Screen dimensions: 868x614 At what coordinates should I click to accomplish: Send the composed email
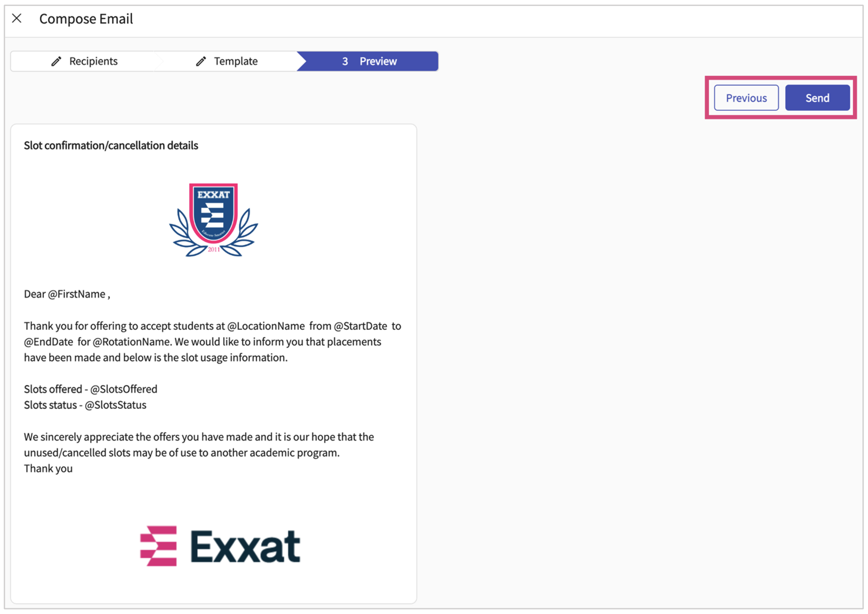[x=817, y=98]
